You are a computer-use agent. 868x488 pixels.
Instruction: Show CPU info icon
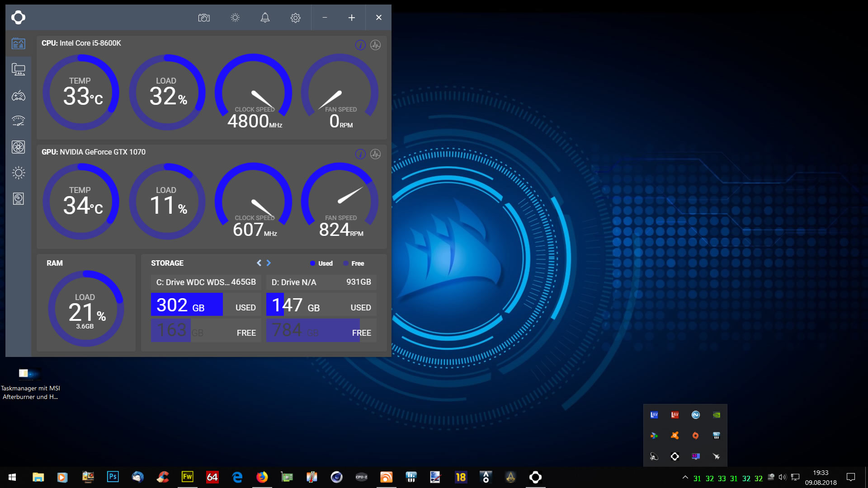pos(360,45)
